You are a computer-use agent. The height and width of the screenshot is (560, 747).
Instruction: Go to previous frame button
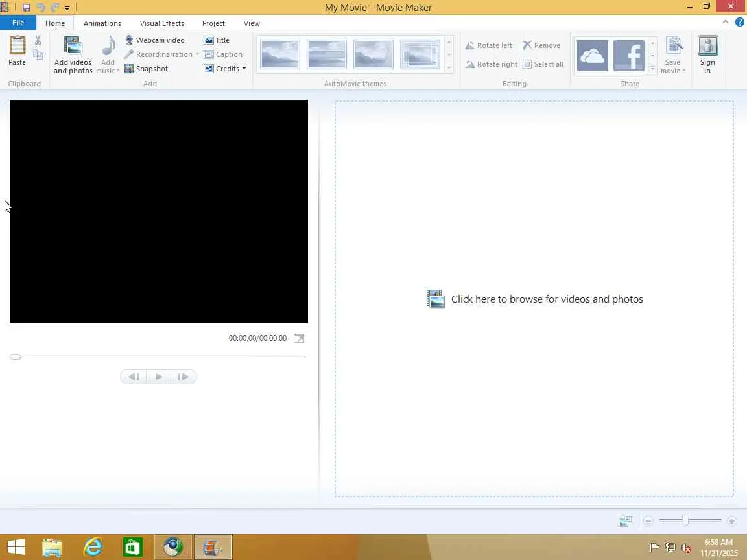click(134, 377)
